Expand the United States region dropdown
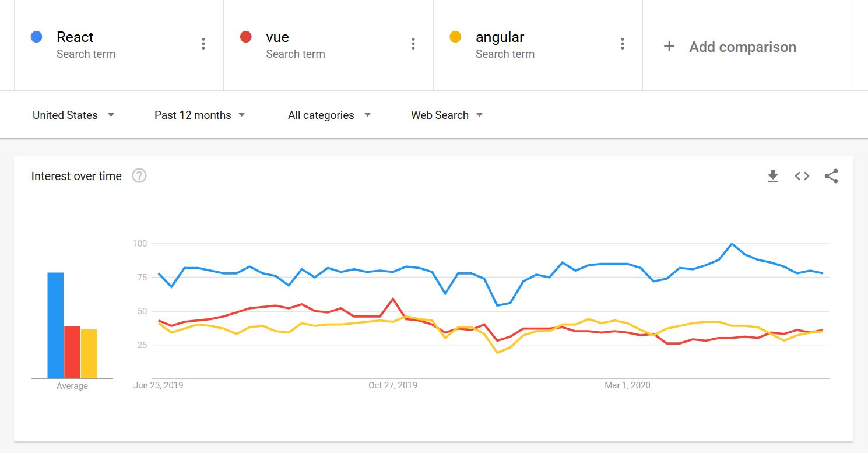 73,115
